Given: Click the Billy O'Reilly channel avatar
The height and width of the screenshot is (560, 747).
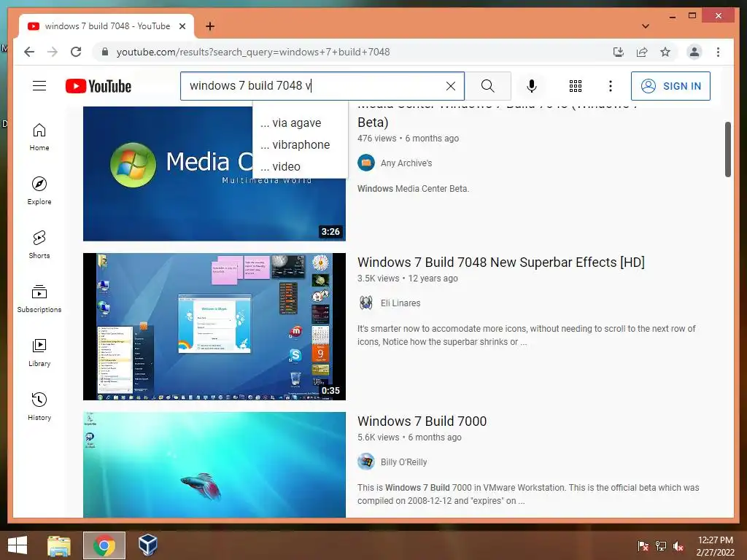Looking at the screenshot, I should click(366, 462).
